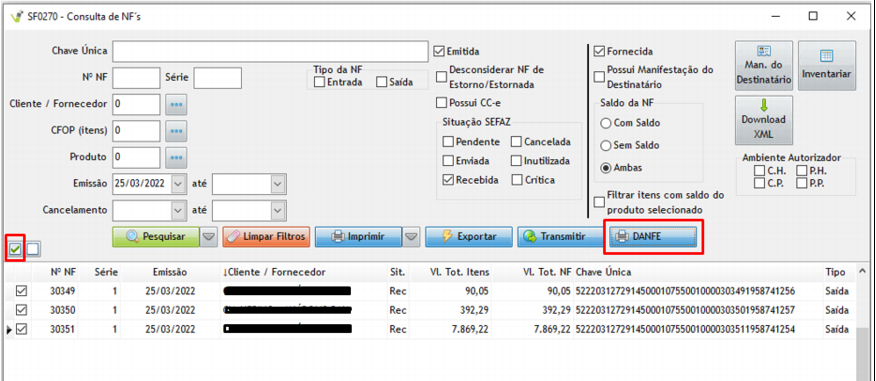The height and width of the screenshot is (381, 876).
Task: Open Produto lookup dots button
Action: pos(177,158)
